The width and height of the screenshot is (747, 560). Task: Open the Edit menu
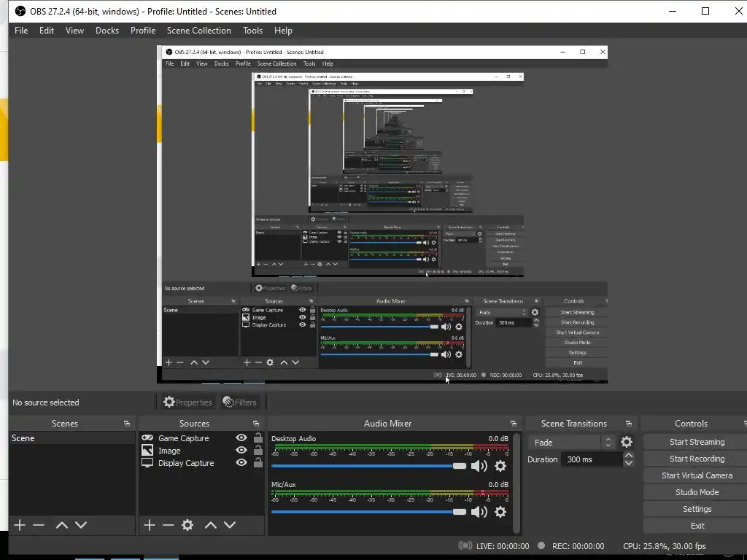point(46,31)
